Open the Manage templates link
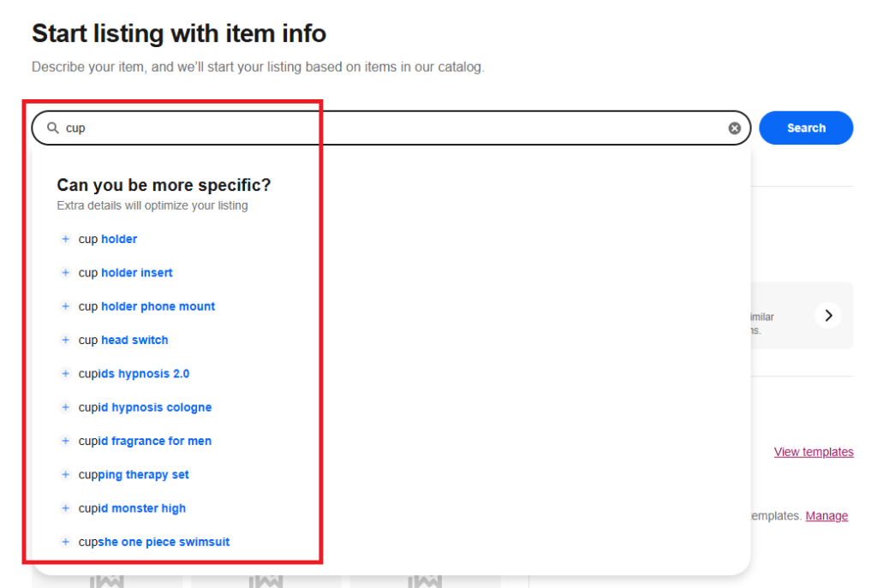Screen dimensions: 877x588 click(x=826, y=516)
